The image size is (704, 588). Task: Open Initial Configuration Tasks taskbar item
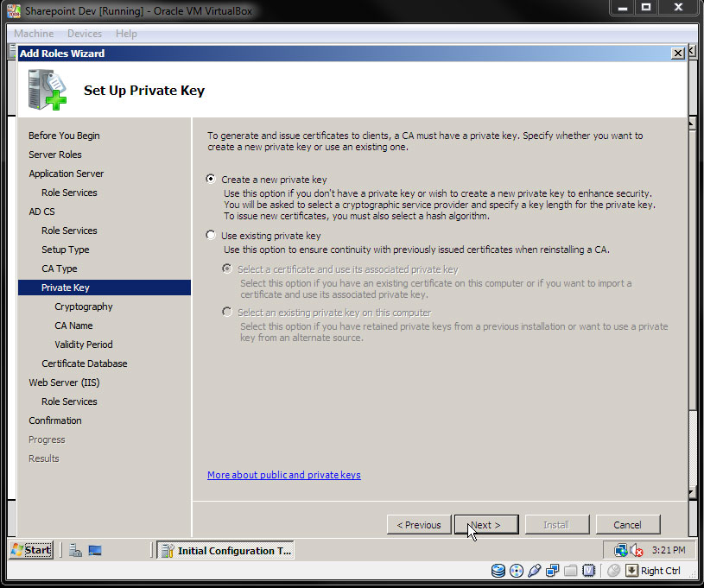click(x=225, y=550)
